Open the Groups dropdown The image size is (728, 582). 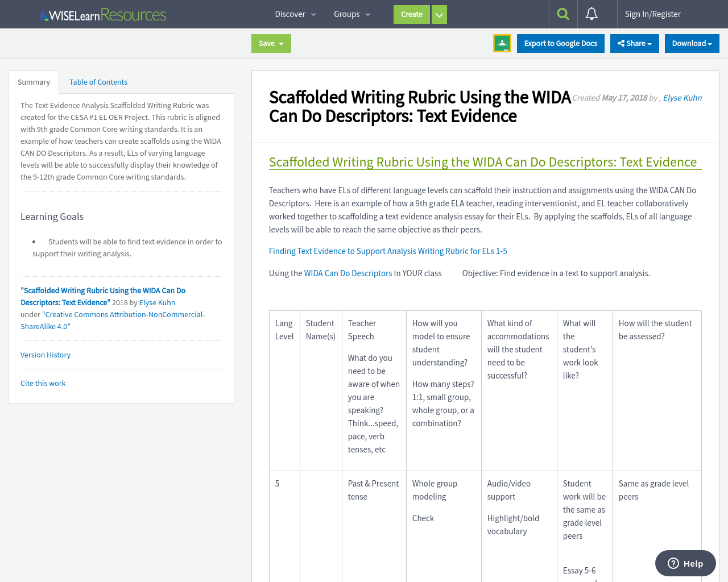pyautogui.click(x=351, y=14)
